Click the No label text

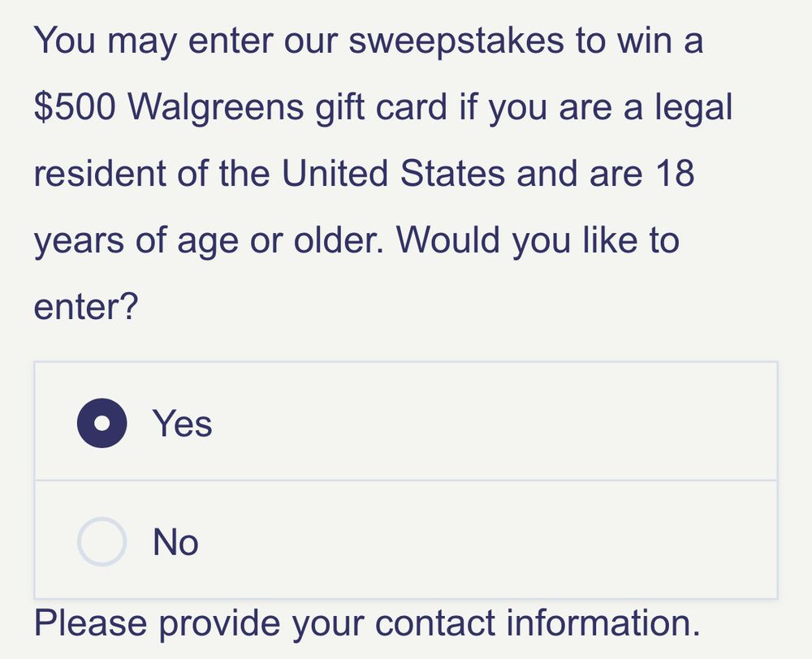pos(176,541)
